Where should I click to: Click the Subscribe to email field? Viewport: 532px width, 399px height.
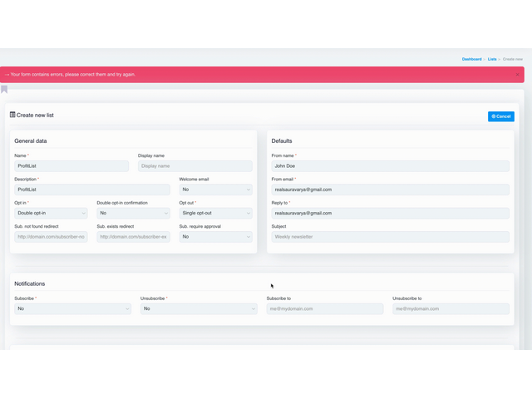[x=325, y=308]
